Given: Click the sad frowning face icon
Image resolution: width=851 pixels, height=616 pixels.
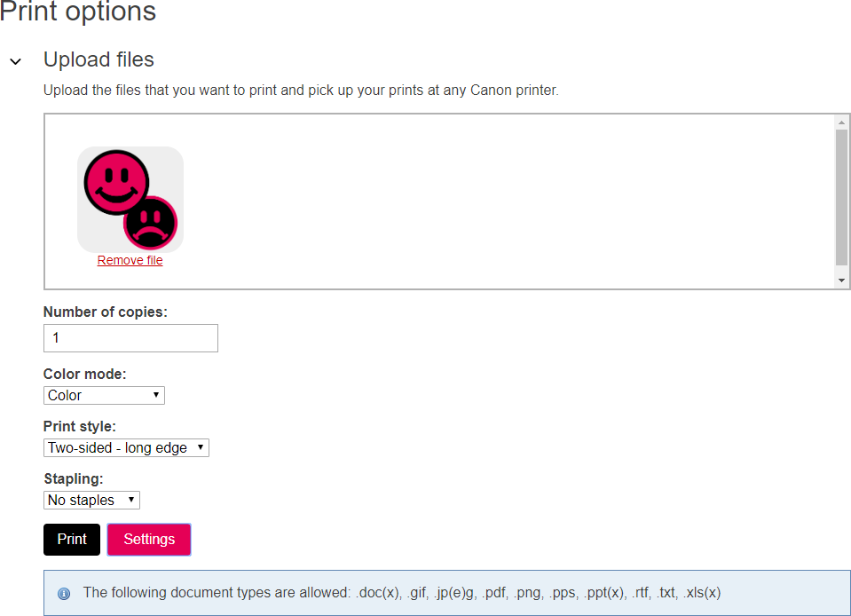Looking at the screenshot, I should click(150, 222).
